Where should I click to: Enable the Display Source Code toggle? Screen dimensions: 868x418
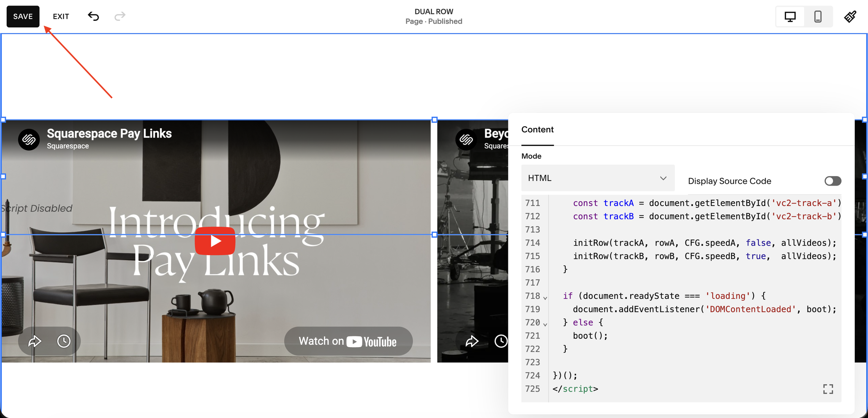coord(833,181)
